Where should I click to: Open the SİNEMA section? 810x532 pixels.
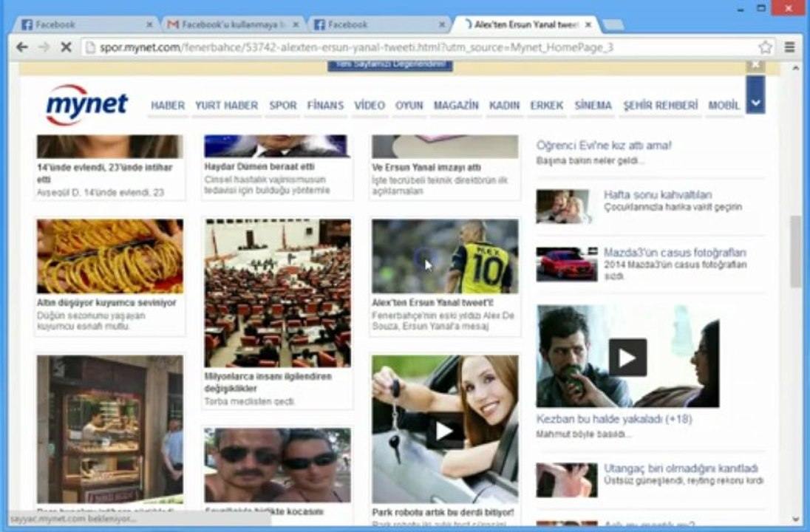[x=593, y=106]
